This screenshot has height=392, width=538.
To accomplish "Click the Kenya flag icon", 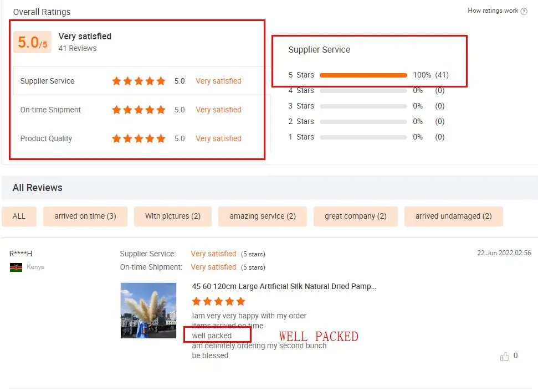I will pos(16,267).
